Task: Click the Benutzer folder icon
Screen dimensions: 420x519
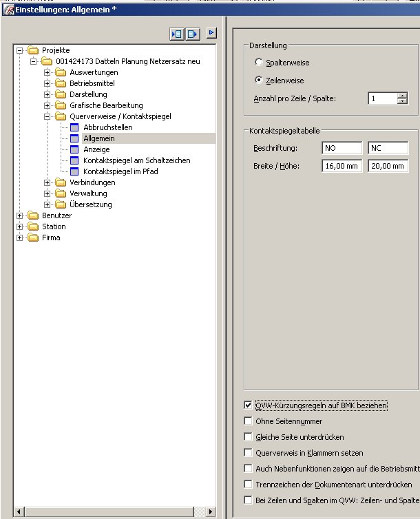Action: coord(33,215)
